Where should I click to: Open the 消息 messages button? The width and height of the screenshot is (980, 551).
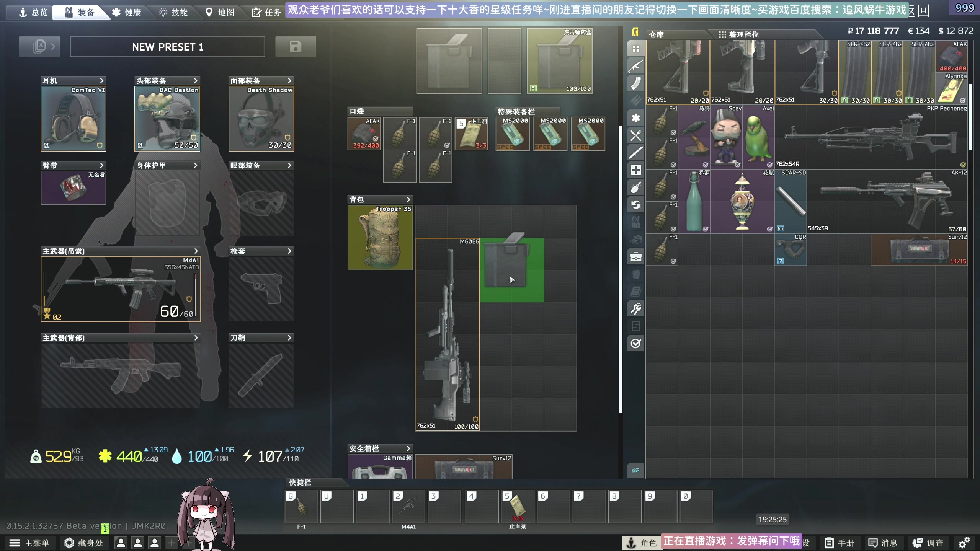tap(883, 543)
